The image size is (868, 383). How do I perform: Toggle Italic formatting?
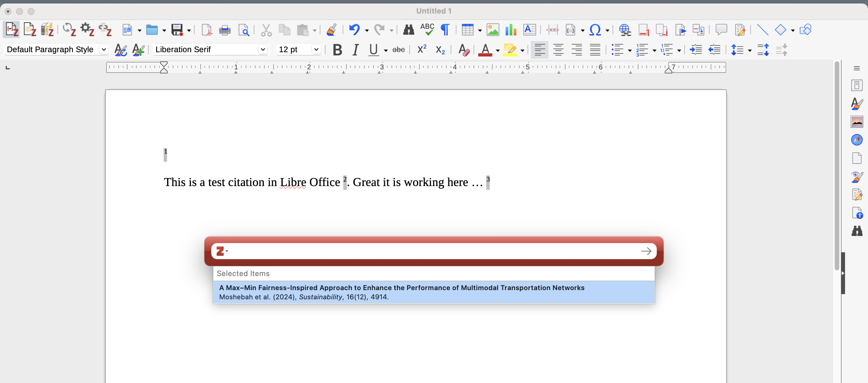(355, 50)
